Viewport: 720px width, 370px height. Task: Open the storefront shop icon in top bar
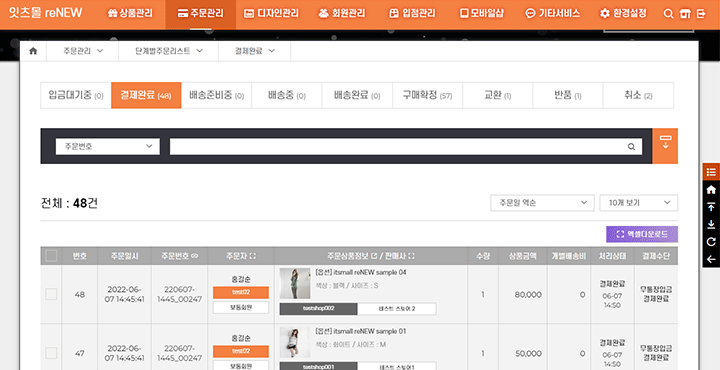click(x=685, y=14)
